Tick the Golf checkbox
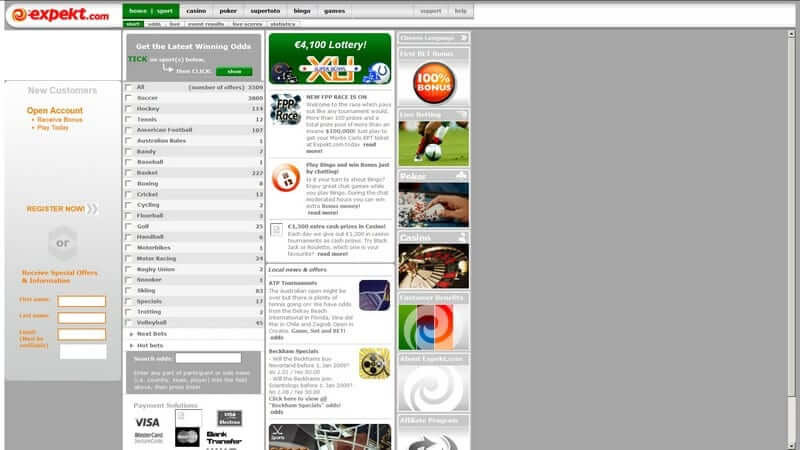Viewport: 800px width, 450px height. pos(129,227)
